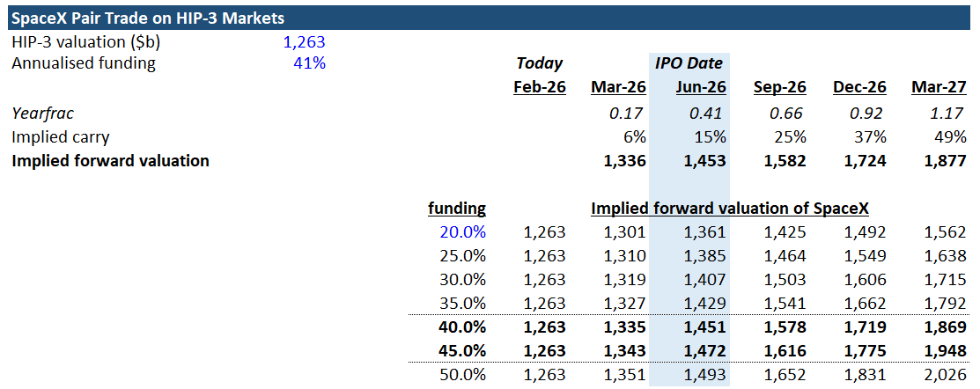Select the 1,493 cell in the 50.0% row
This screenshot has width=980, height=389.
(x=705, y=375)
